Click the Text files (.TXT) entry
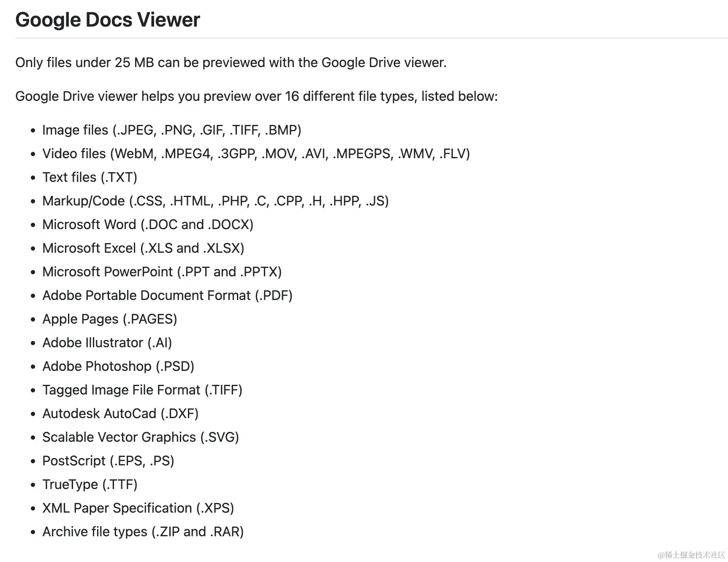 [x=90, y=177]
